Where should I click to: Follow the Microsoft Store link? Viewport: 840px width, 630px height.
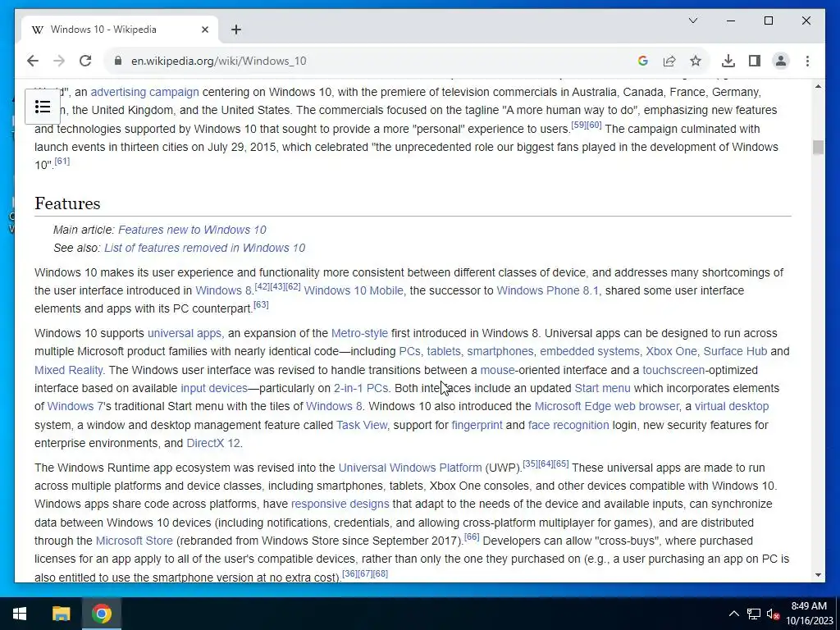pyautogui.click(x=135, y=541)
